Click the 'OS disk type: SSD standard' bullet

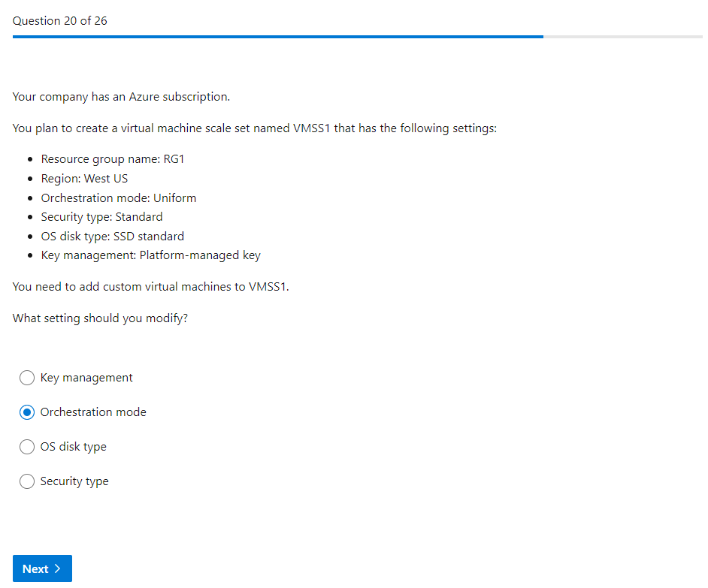(x=112, y=237)
